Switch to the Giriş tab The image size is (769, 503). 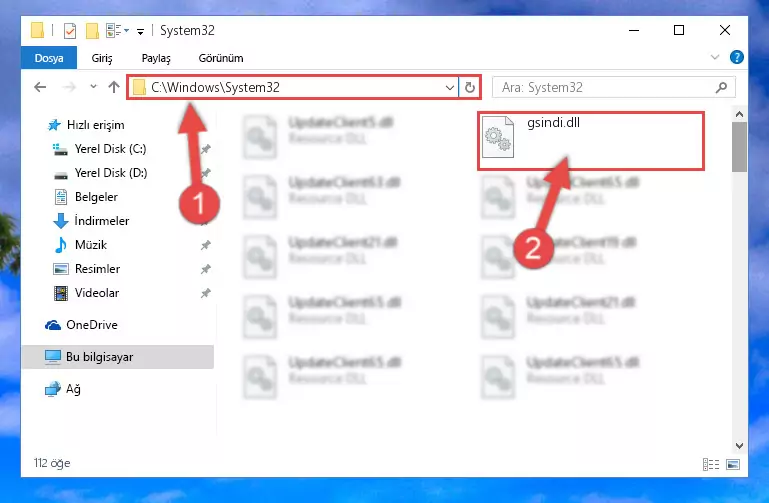(102, 58)
